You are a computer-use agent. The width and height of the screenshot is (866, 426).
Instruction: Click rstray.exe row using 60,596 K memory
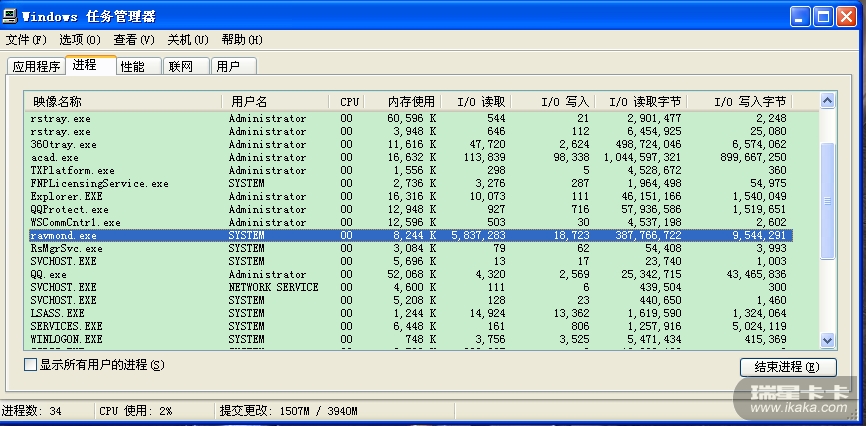click(x=409, y=119)
